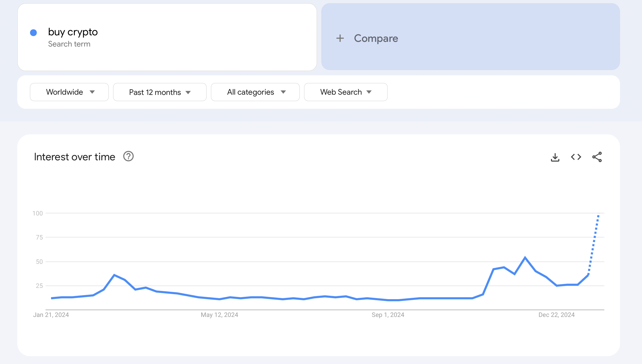Click the Jan 21, 2024 axis label

(x=51, y=315)
